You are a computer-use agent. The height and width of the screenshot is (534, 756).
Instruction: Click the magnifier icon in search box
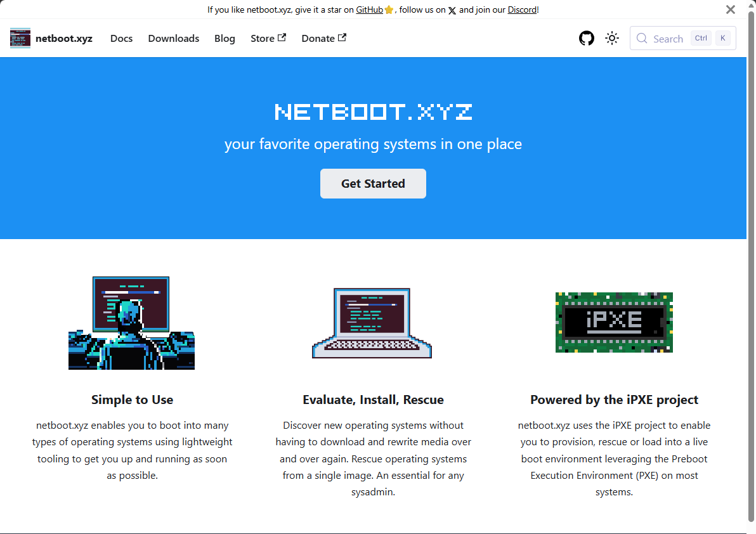pos(642,38)
